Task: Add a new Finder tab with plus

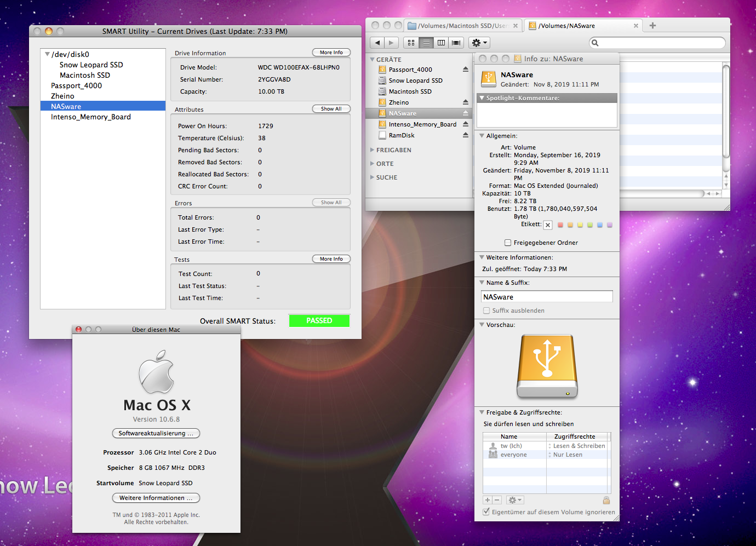Action: pyautogui.click(x=652, y=26)
